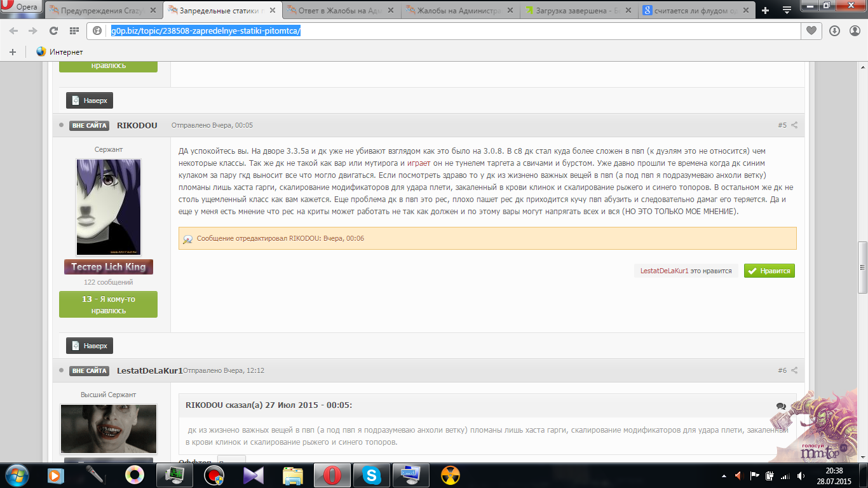Open a new tab with plus button
This screenshot has width=868, height=488.
click(x=765, y=10)
